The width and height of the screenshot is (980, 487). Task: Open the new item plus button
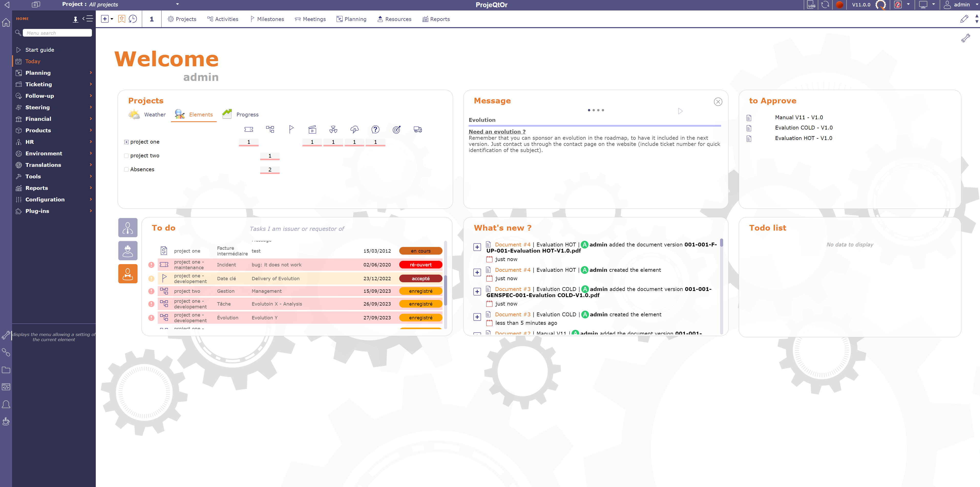click(x=105, y=19)
